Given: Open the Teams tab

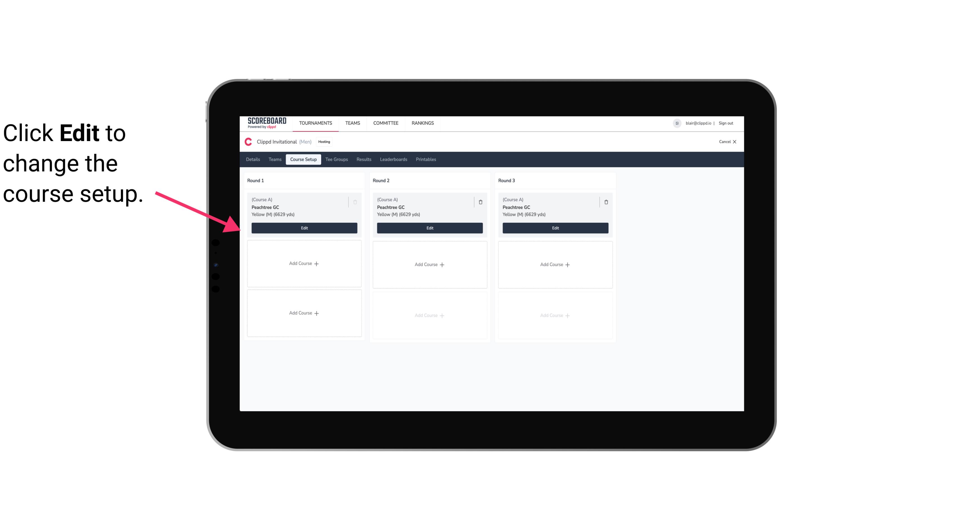Looking at the screenshot, I should click(274, 159).
